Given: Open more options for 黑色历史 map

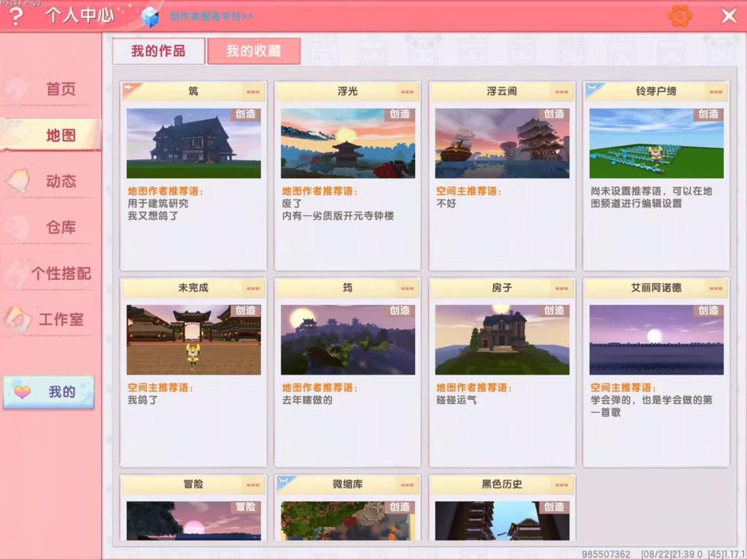Looking at the screenshot, I should click(562, 485).
